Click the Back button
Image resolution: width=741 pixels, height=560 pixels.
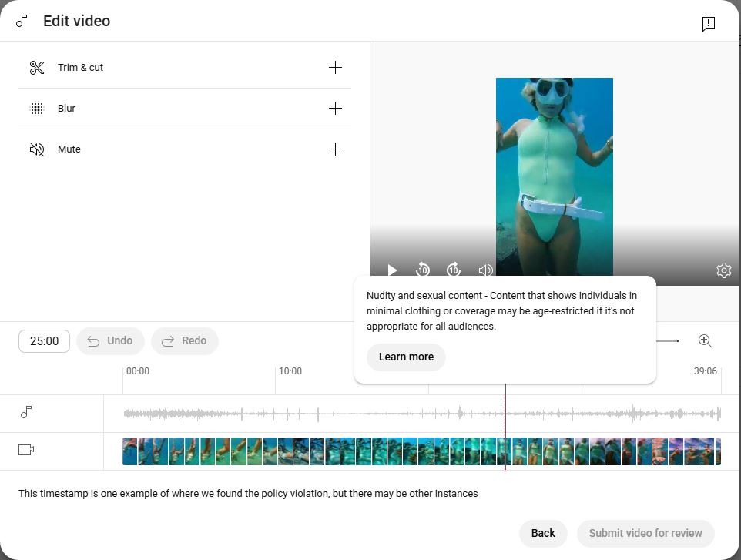point(543,534)
